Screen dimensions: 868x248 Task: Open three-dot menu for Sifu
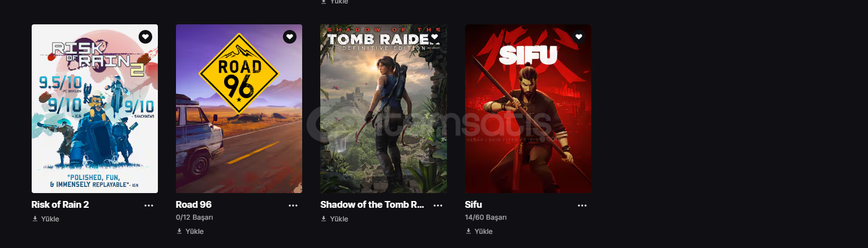[582, 206]
